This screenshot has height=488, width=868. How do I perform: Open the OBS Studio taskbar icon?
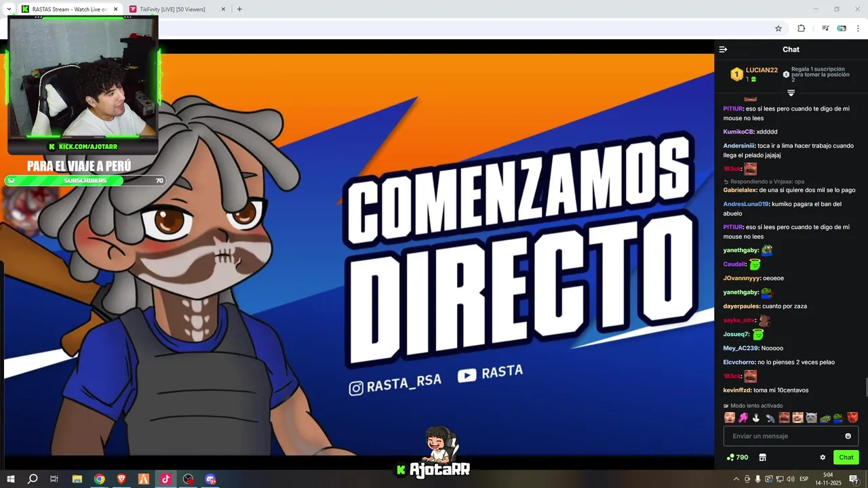coord(188,479)
